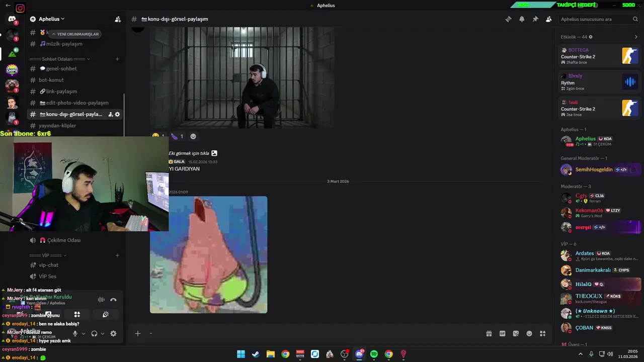This screenshot has height=362, width=644.
Task: Open headphone output device options arrow
Action: [x=103, y=333]
